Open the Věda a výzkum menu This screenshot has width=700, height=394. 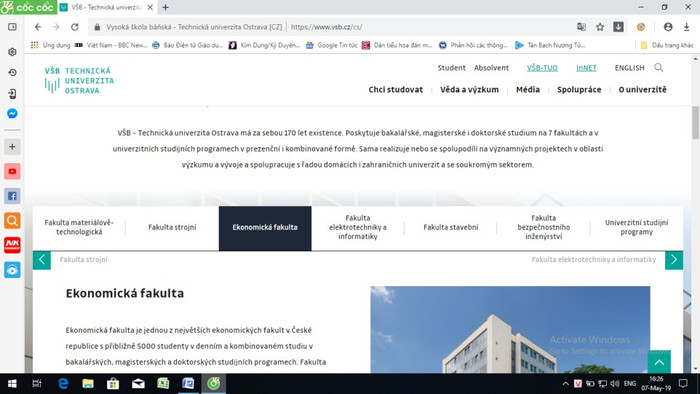tap(469, 90)
